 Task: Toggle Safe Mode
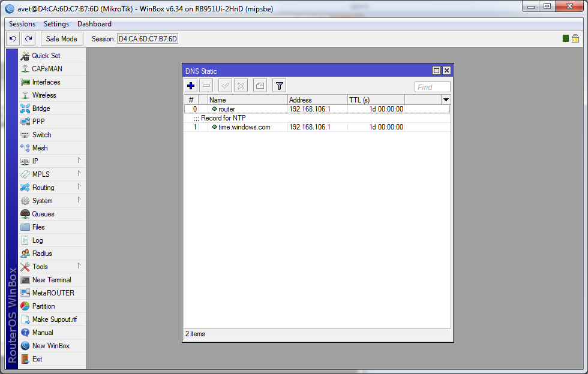61,39
